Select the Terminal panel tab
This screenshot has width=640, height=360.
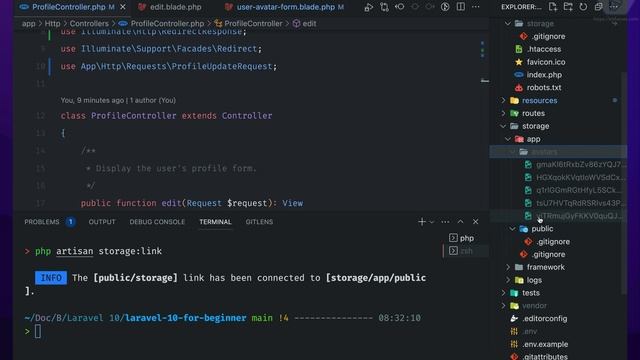point(215,222)
